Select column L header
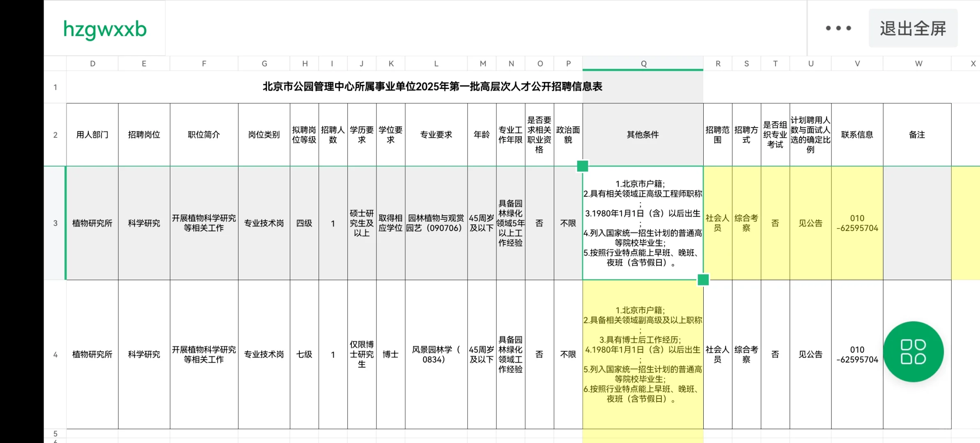980x443 pixels. pos(436,64)
